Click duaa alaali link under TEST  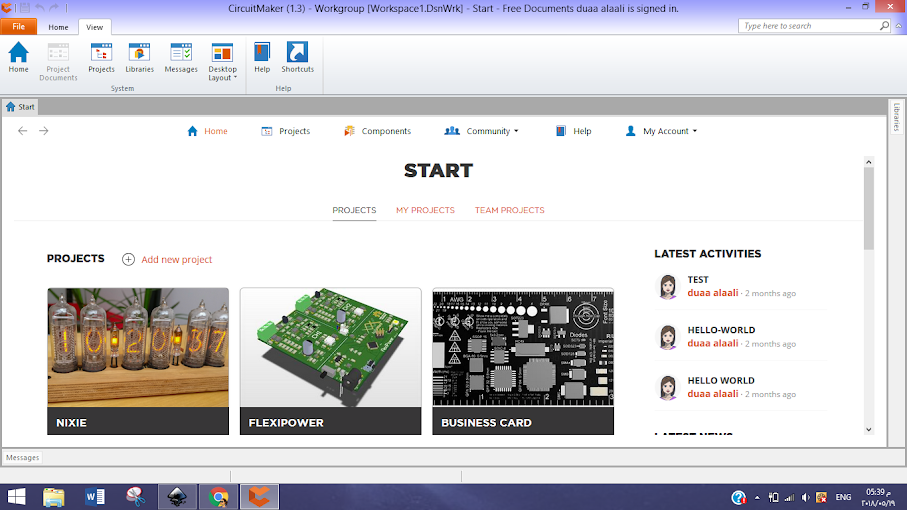pos(713,293)
